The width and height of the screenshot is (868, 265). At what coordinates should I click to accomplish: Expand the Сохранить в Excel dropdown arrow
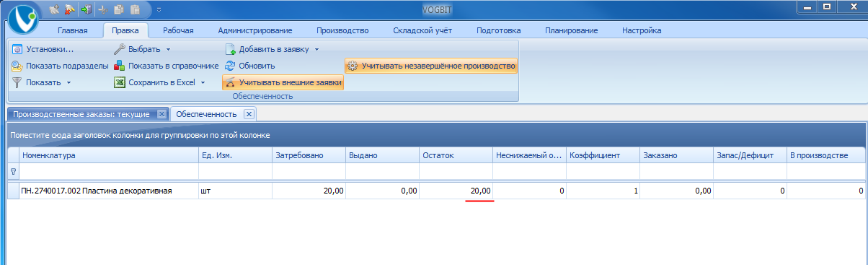(x=203, y=82)
